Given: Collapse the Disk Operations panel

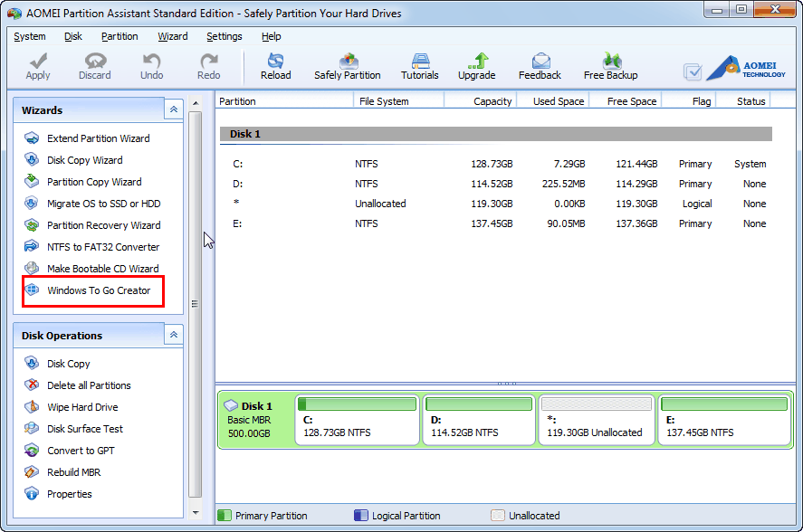Looking at the screenshot, I should coord(174,335).
